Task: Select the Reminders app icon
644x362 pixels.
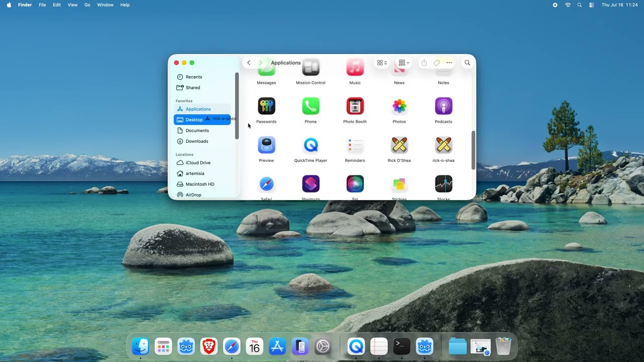Action: coord(355,145)
